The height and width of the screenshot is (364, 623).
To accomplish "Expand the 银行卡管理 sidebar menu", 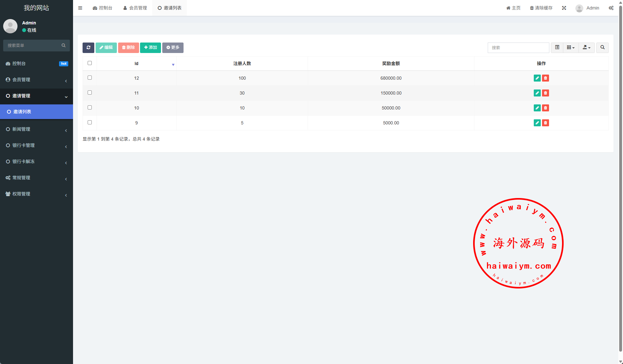I will (36, 145).
